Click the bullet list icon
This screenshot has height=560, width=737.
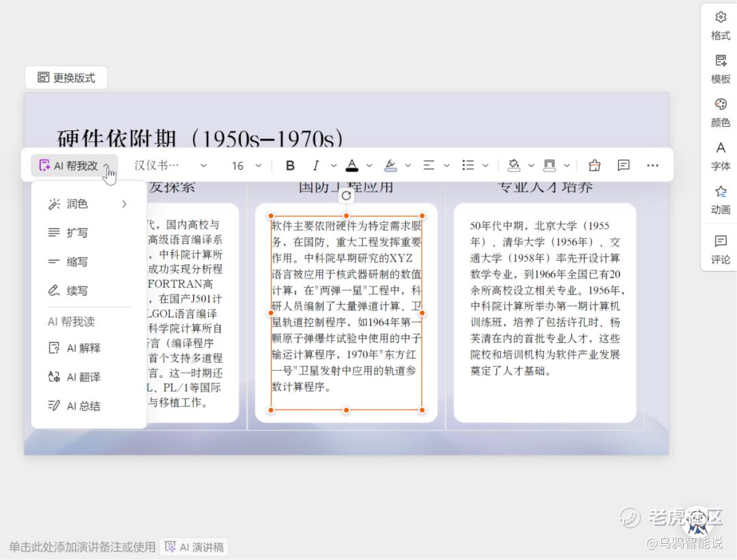tap(467, 165)
